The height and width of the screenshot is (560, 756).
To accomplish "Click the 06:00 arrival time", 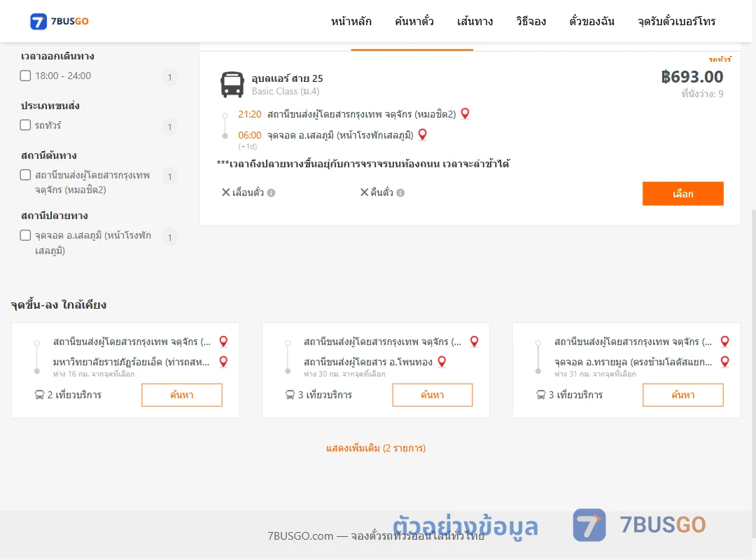I will click(x=250, y=135).
